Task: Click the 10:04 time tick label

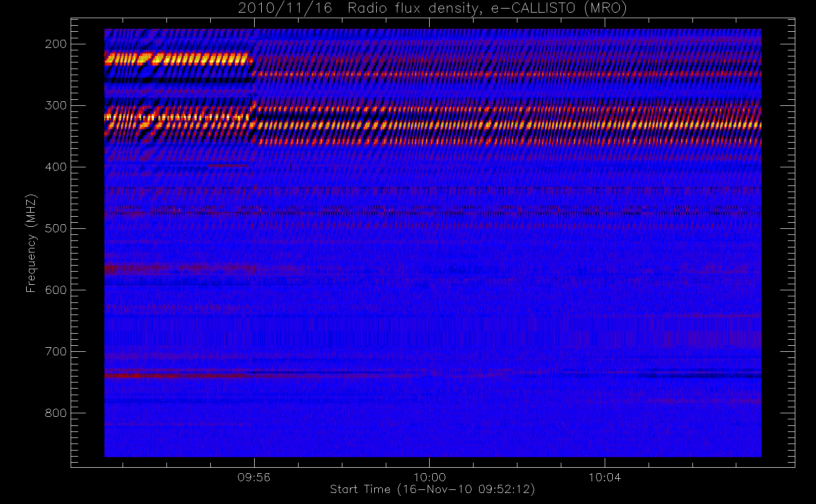Action: coord(605,477)
